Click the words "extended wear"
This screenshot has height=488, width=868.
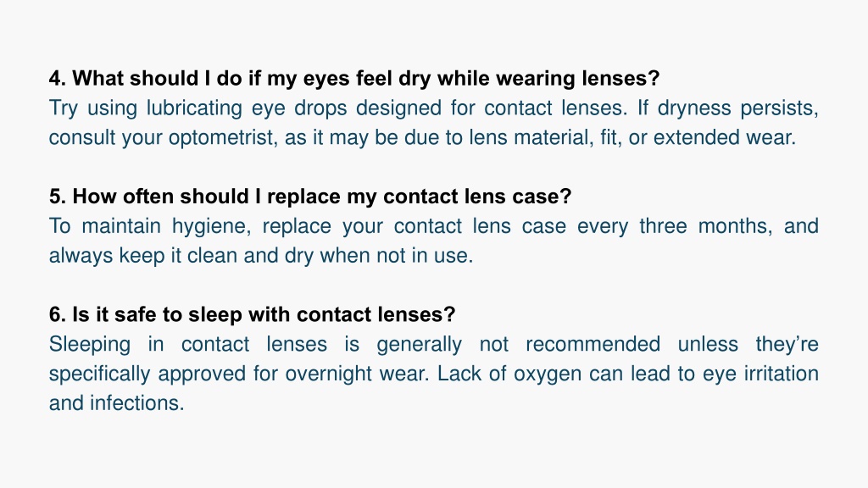[x=724, y=137]
